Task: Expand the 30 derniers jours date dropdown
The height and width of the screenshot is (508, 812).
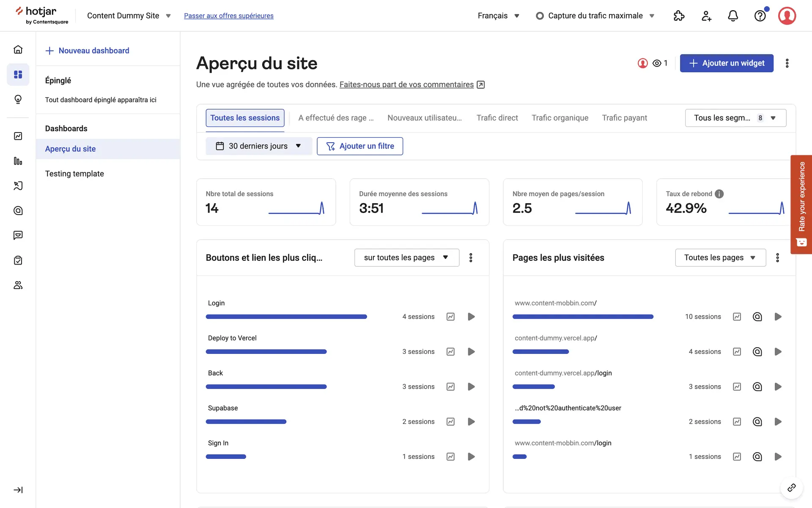Action: click(x=258, y=146)
